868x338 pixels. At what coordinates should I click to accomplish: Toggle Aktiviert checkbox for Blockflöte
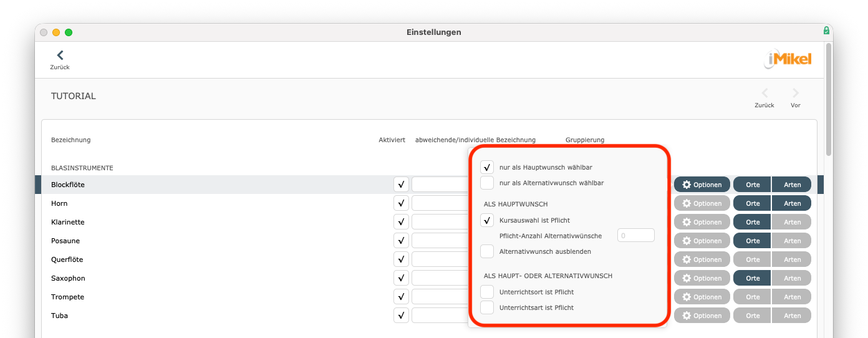pos(401,185)
